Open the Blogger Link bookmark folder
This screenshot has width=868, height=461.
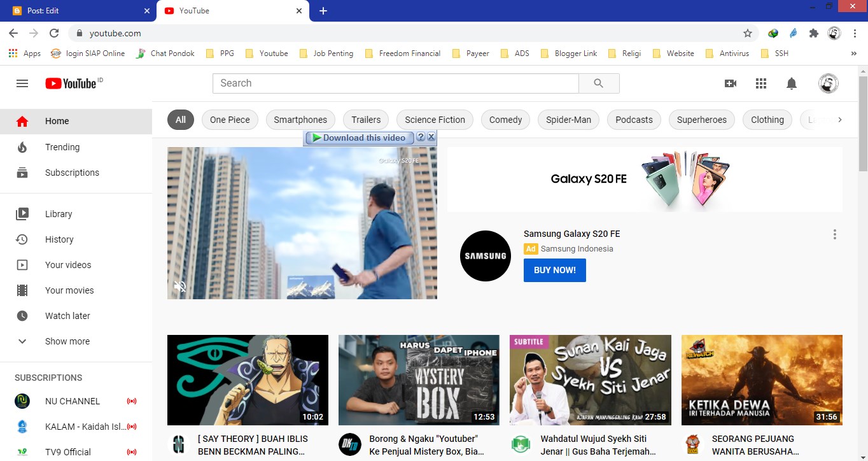(570, 53)
